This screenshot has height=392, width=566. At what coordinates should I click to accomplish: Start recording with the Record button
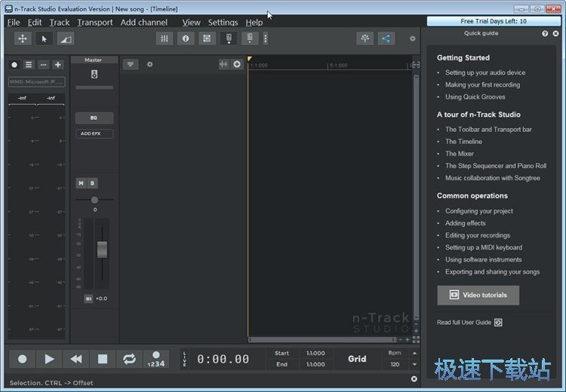point(23,360)
